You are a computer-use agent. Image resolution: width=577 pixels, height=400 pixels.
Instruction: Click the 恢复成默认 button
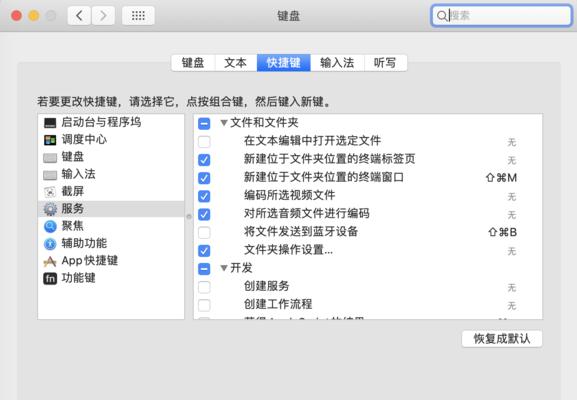(502, 339)
